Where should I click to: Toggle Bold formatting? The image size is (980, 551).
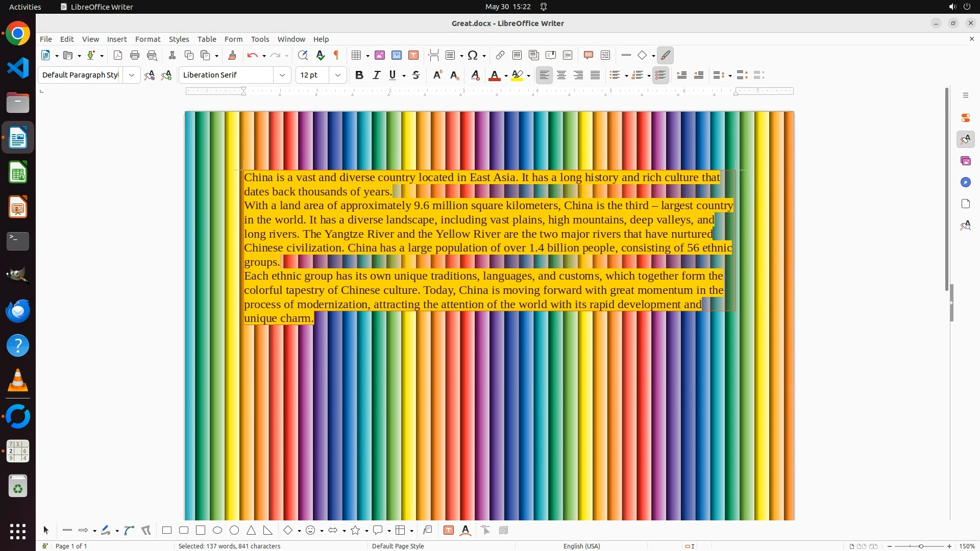[359, 75]
